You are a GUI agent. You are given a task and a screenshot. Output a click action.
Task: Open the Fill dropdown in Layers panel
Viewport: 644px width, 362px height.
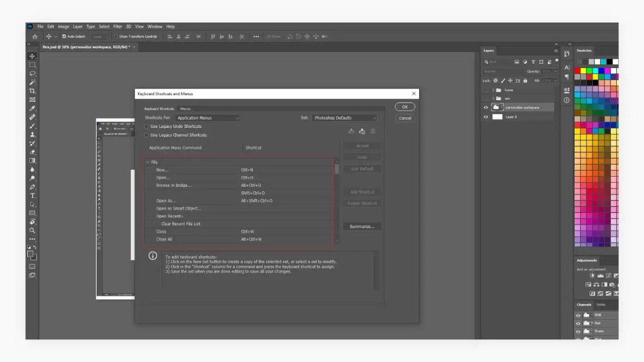point(556,81)
